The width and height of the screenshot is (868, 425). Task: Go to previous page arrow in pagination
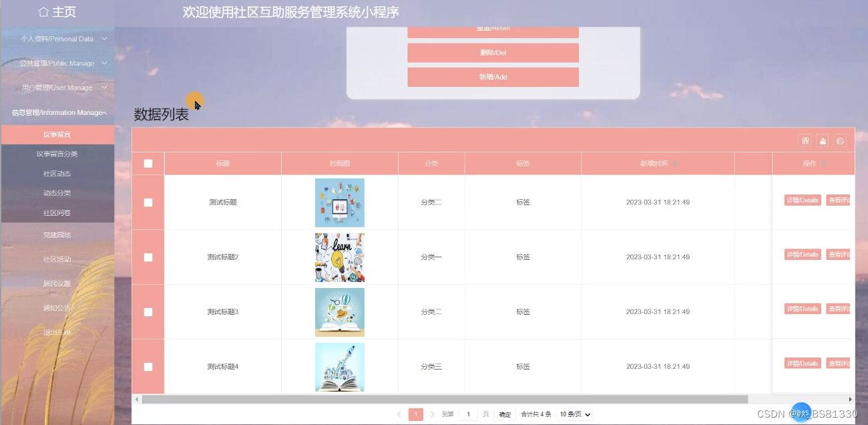coord(399,414)
